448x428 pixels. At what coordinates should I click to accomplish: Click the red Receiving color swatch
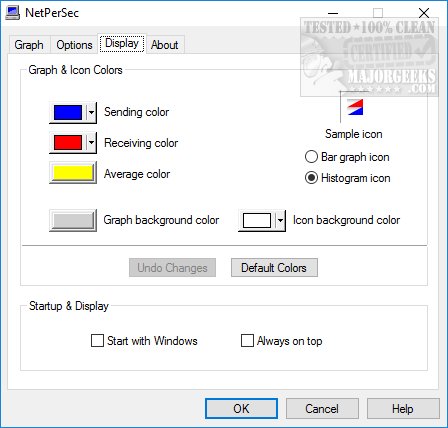(x=68, y=143)
